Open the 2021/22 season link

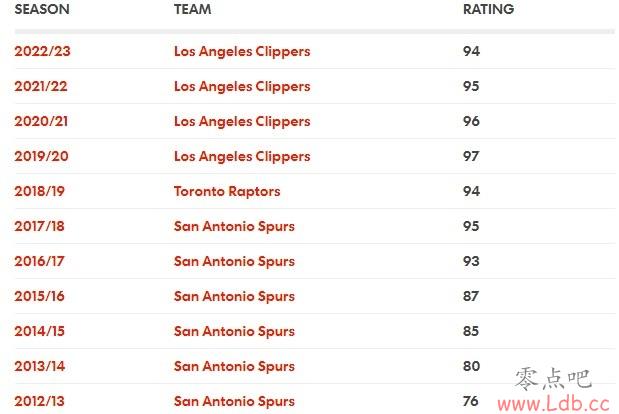click(x=41, y=86)
